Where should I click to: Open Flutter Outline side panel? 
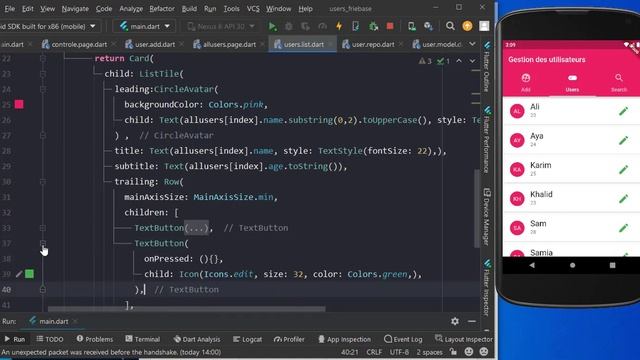(x=487, y=66)
